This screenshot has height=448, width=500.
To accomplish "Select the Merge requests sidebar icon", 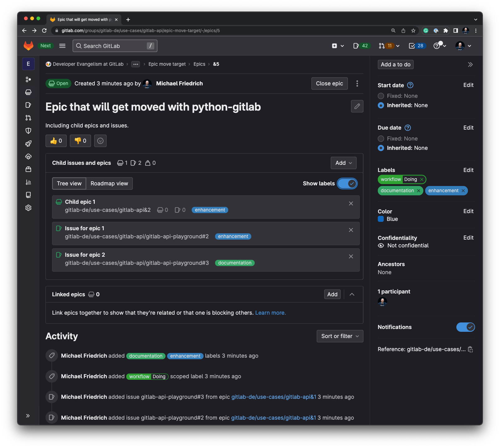I will pos(28,118).
